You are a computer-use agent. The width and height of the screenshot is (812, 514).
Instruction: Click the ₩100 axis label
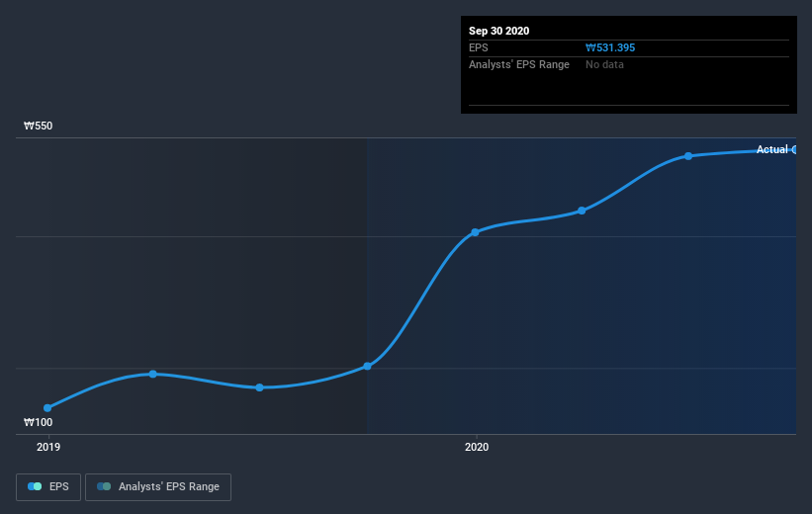[39, 422]
